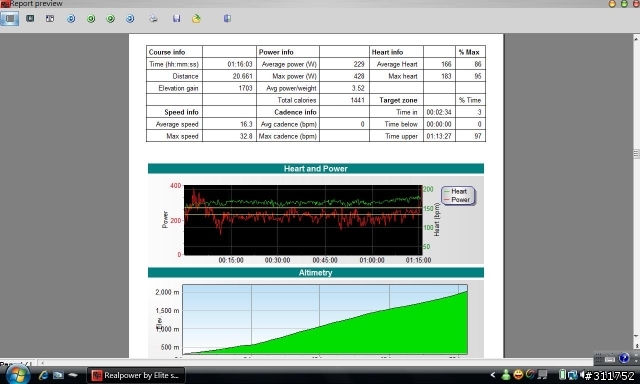Click the 100% actual size zoom icon
Viewport: 640px width, 384px height.
click(30, 18)
